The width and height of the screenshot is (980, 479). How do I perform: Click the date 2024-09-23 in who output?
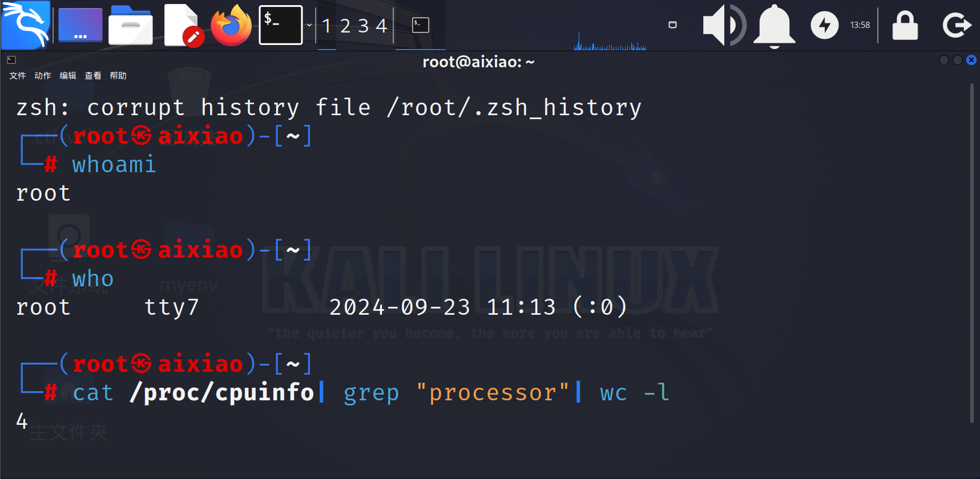click(400, 307)
